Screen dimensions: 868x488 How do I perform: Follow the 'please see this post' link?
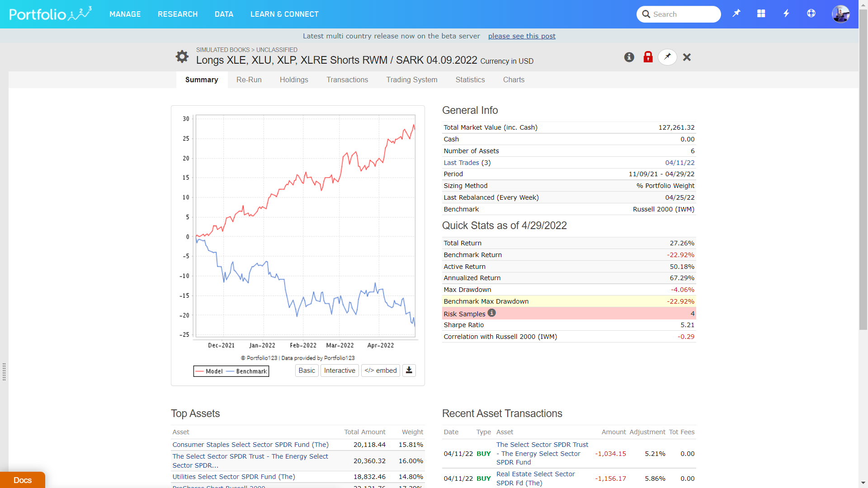coord(522,36)
